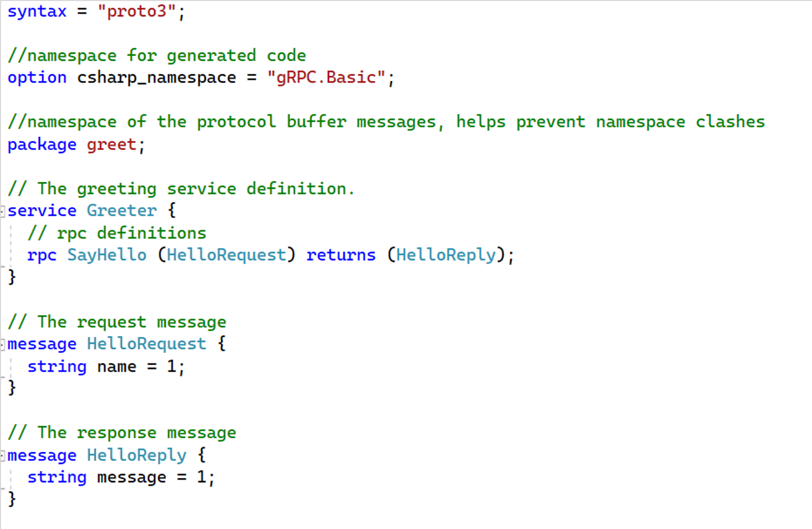
Task: Place cursor on the syntax keyword
Action: pyautogui.click(x=37, y=11)
